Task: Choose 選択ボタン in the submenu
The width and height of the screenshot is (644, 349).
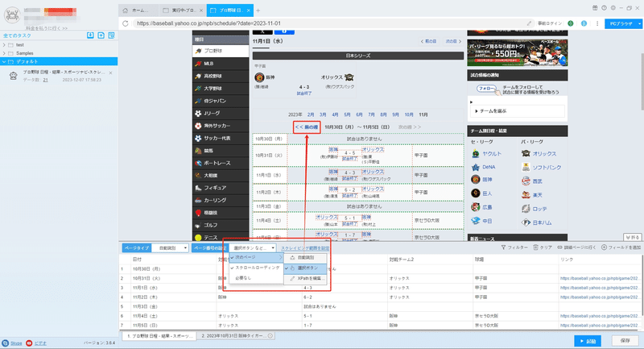Action: pyautogui.click(x=306, y=268)
